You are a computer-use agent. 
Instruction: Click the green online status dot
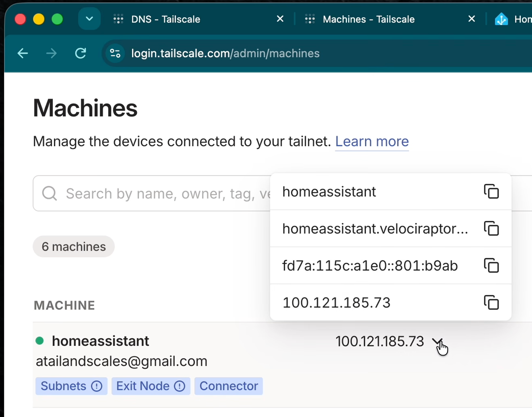[x=39, y=341]
